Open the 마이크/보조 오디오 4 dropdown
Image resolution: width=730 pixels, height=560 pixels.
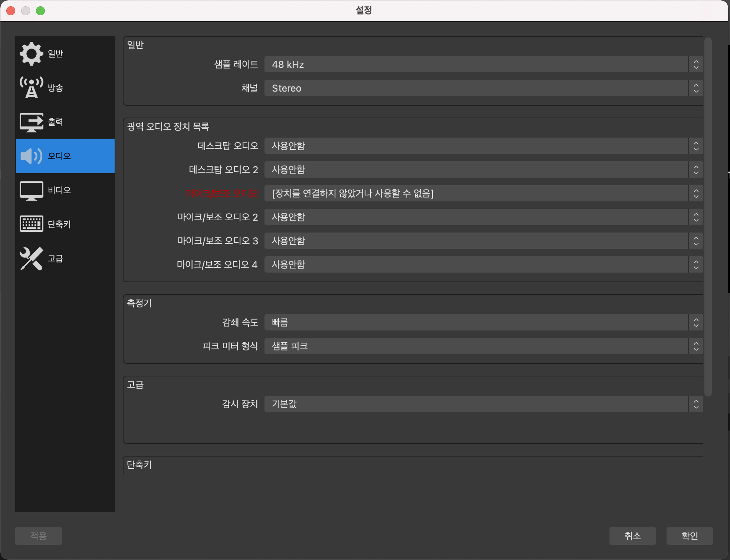tap(483, 265)
